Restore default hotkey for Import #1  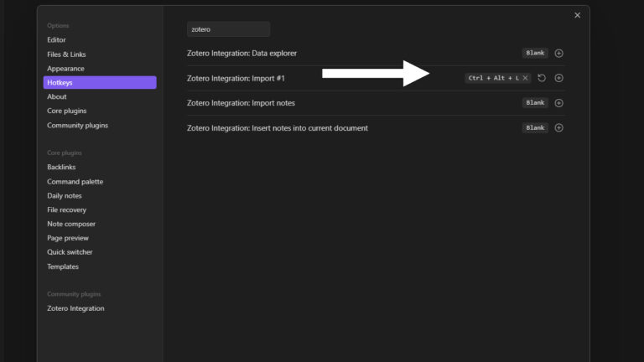coord(542,78)
